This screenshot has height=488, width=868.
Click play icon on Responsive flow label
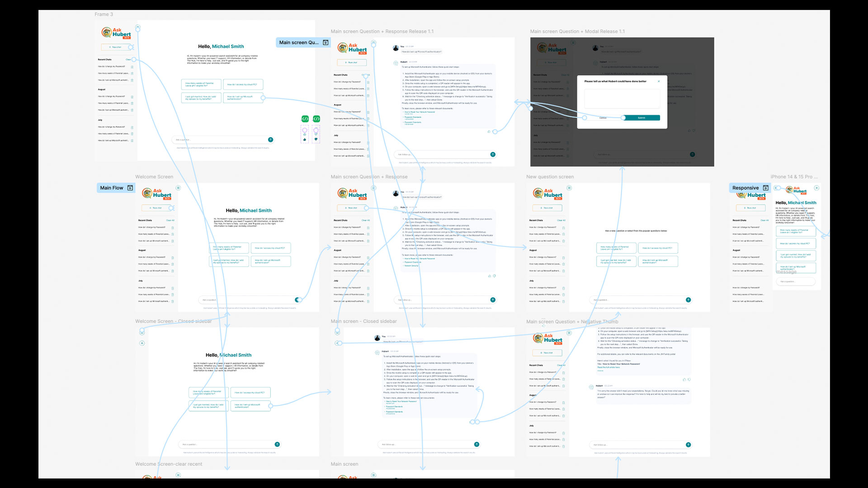pos(765,188)
